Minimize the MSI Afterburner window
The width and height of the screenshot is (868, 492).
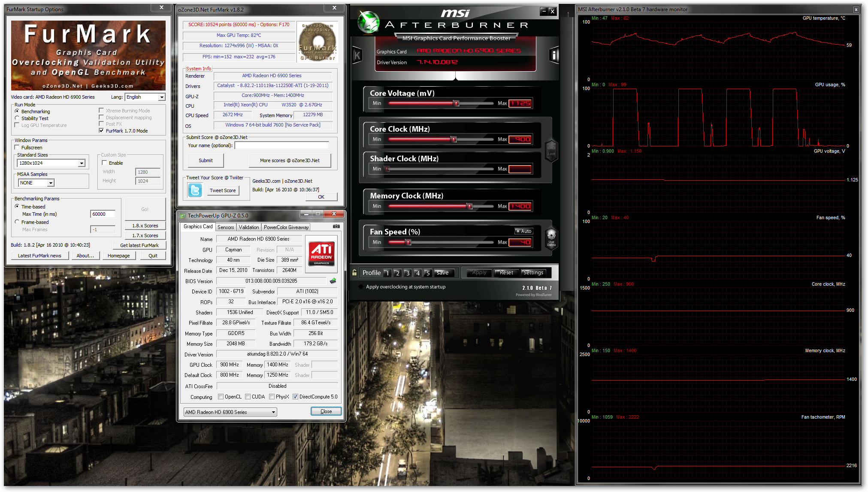coord(544,11)
